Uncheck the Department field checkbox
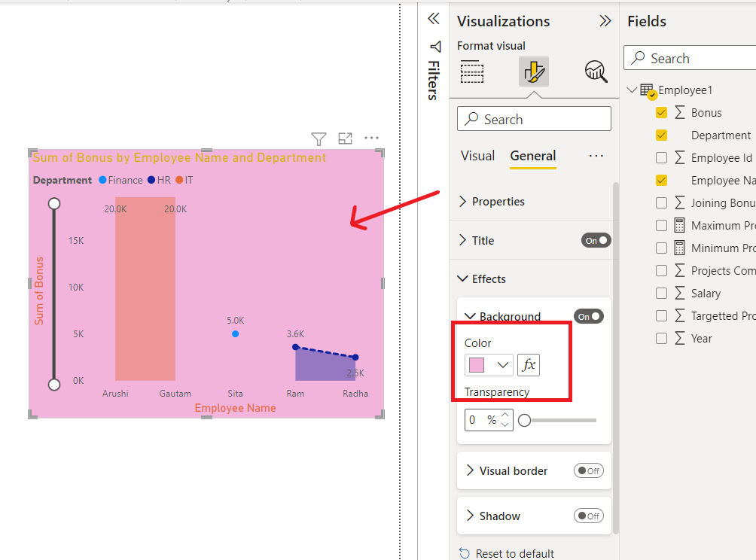The width and height of the screenshot is (756, 560). coord(661,135)
